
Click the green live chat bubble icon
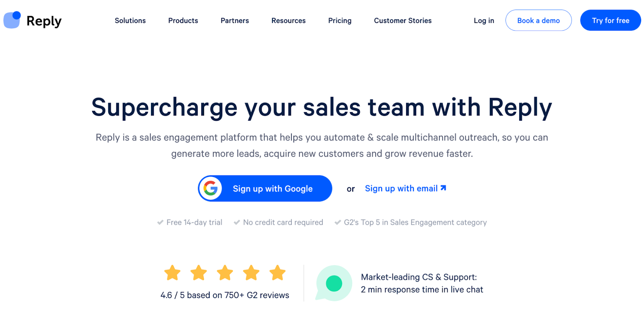click(334, 283)
